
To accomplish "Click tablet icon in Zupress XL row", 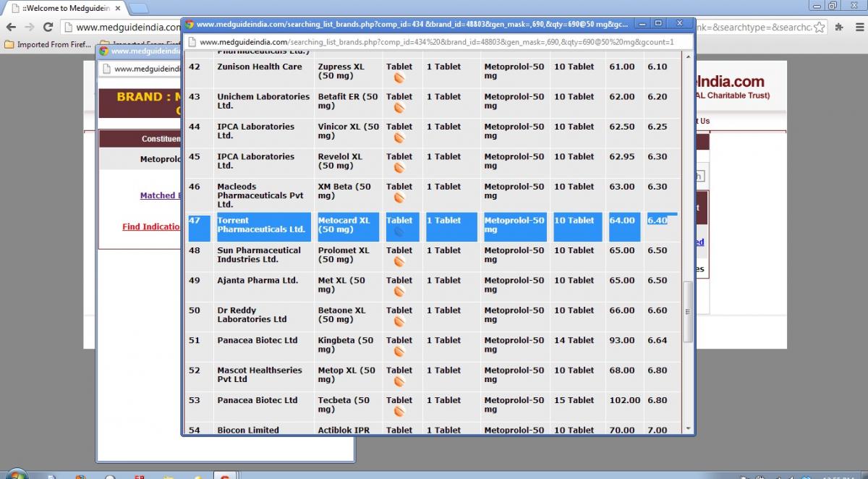I will [399, 78].
